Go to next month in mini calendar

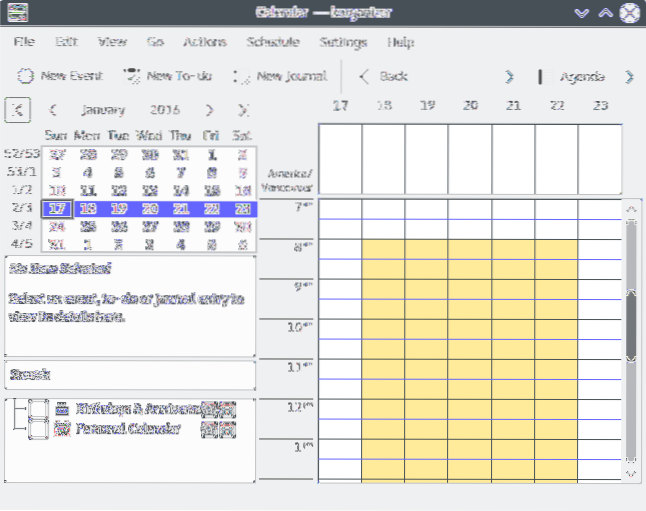209,110
